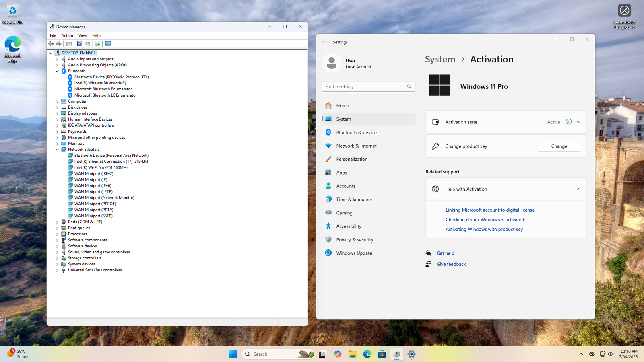The width and height of the screenshot is (644, 362).
Task: Open Bluetooth & devices in Settings sidebar
Action: pyautogui.click(x=369, y=132)
